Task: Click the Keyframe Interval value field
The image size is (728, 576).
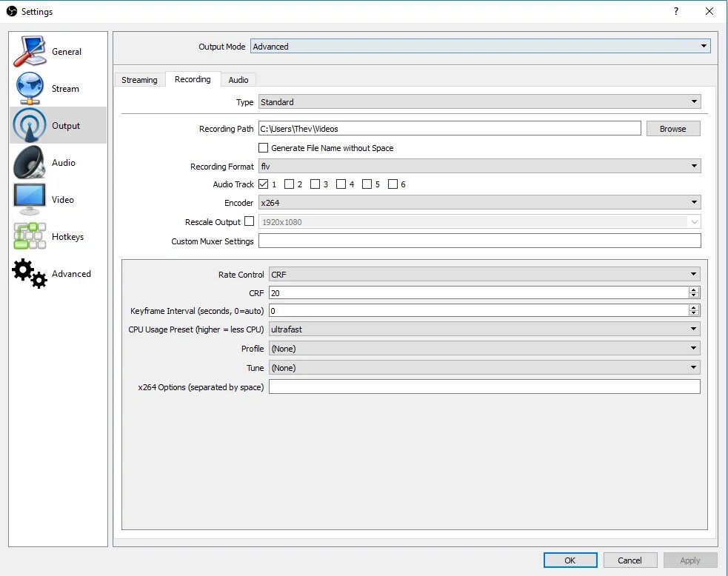Action: 478,310
